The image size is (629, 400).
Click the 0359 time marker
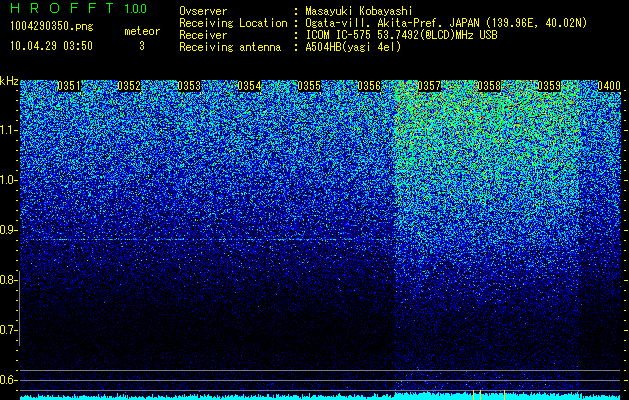coord(549,86)
